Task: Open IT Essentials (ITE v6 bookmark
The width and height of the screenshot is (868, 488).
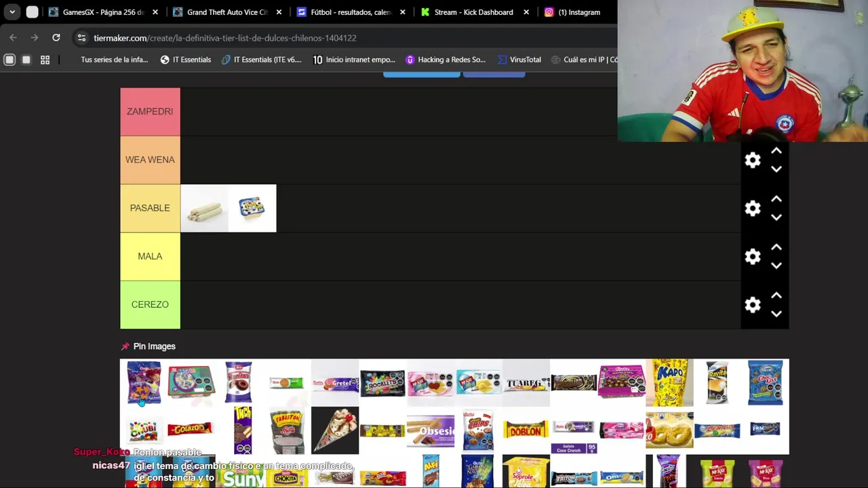Action: tap(261, 60)
